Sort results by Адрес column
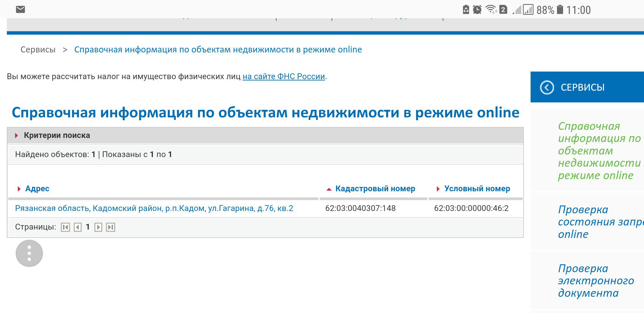 click(x=37, y=189)
